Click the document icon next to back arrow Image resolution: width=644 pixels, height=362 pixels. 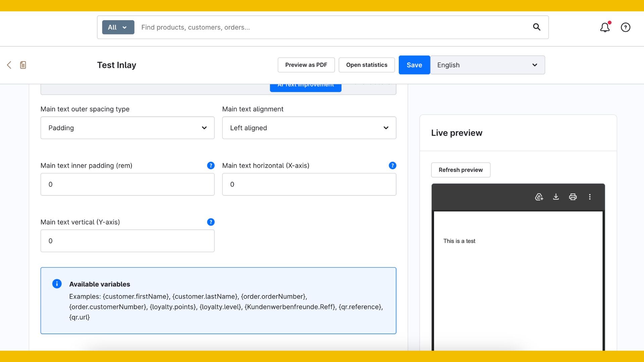pyautogui.click(x=23, y=65)
